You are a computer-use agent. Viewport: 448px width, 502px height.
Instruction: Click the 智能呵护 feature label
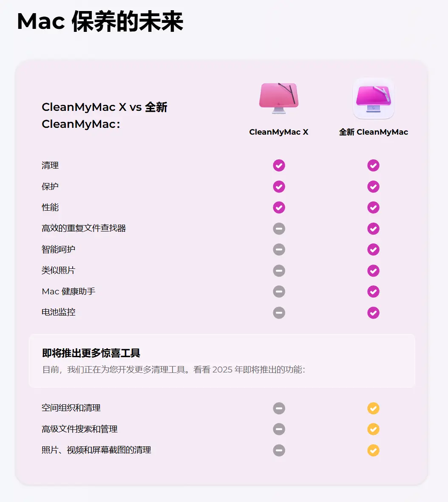pos(58,249)
